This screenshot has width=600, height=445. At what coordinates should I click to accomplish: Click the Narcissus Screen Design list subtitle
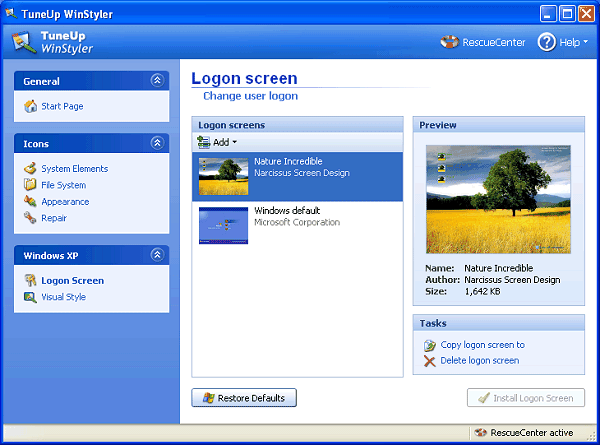click(x=302, y=173)
